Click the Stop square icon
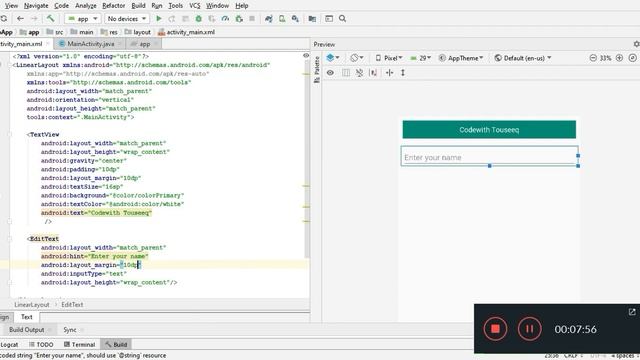640x360 pixels. coord(252,19)
